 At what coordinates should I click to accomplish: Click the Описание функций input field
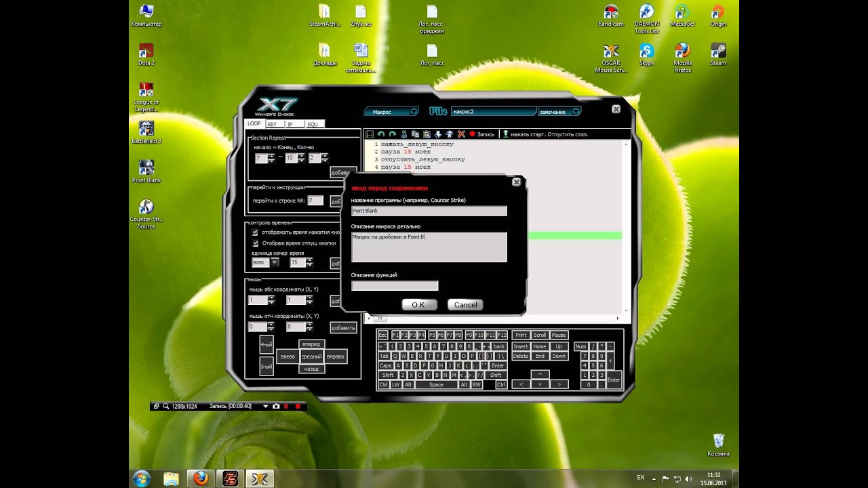(395, 286)
